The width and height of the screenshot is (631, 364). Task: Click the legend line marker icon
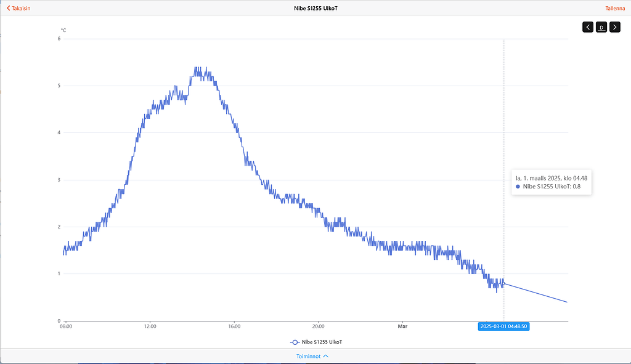coord(295,342)
